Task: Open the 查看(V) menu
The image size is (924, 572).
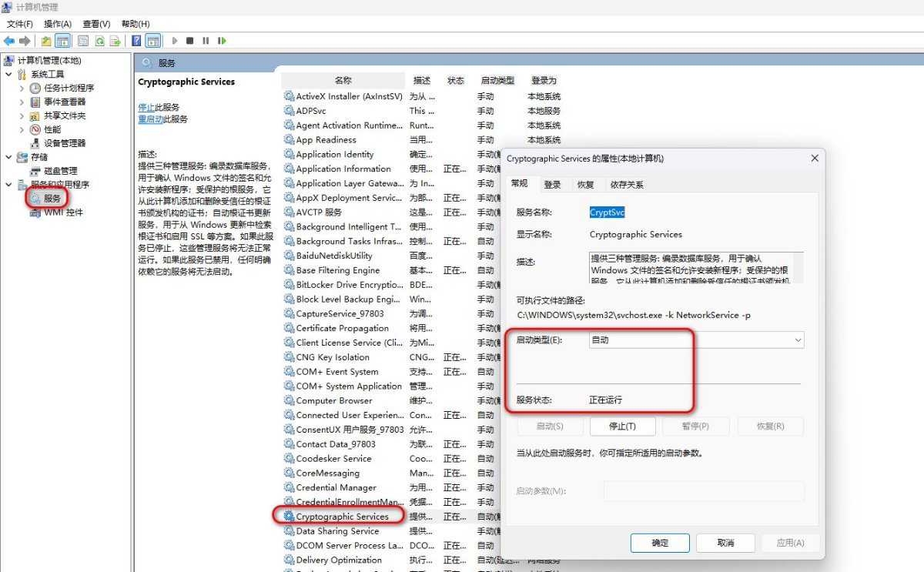Action: tap(96, 24)
